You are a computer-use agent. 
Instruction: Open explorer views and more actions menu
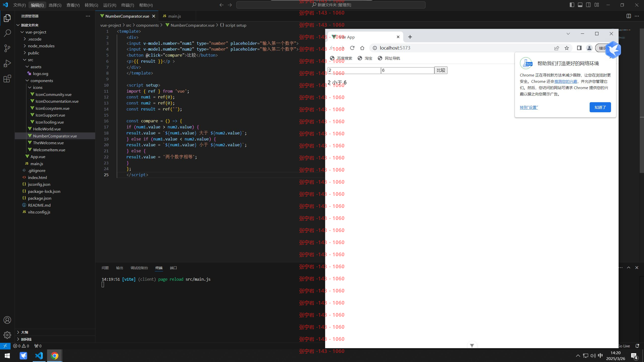(x=88, y=16)
